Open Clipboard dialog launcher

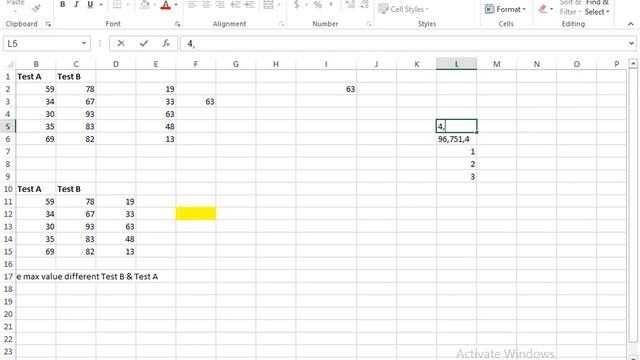(x=48, y=24)
